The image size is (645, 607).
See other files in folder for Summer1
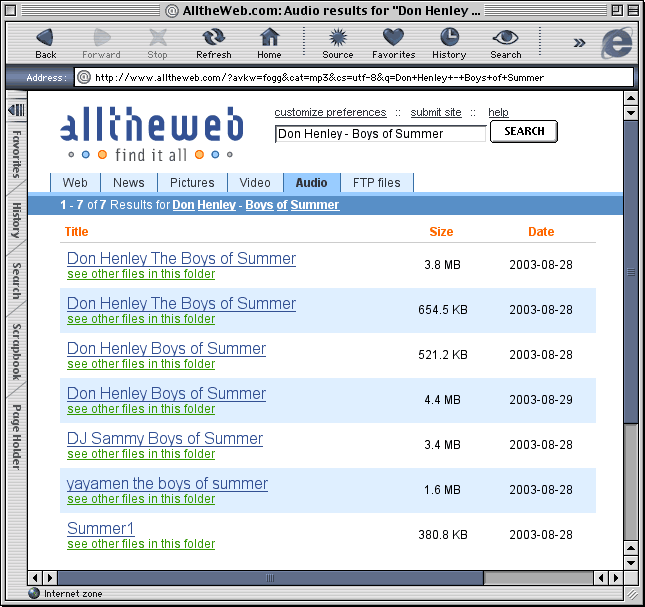141,544
